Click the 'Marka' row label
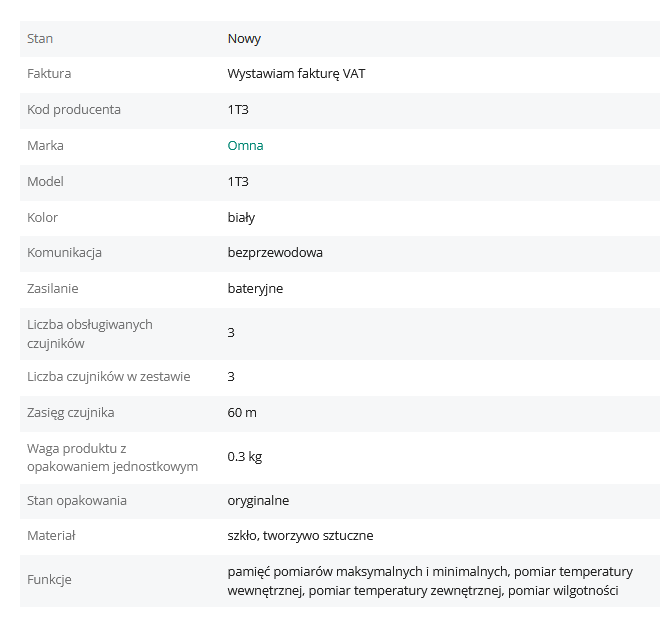 [45, 146]
